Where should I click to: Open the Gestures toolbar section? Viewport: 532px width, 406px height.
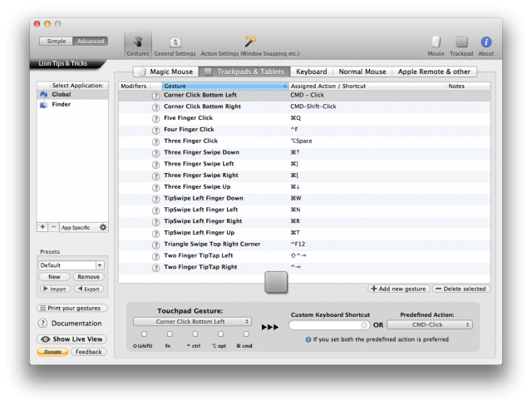(138, 45)
